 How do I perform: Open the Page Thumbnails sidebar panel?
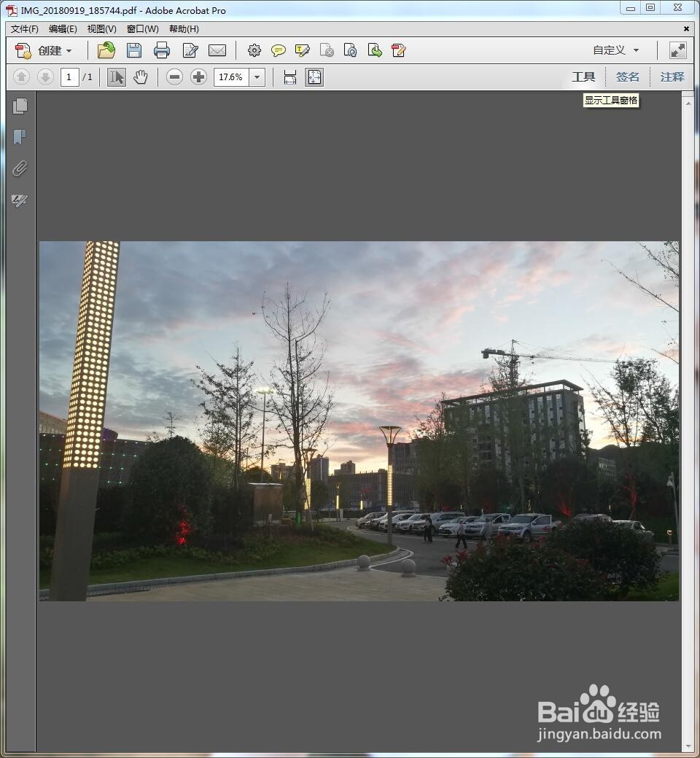[20, 105]
